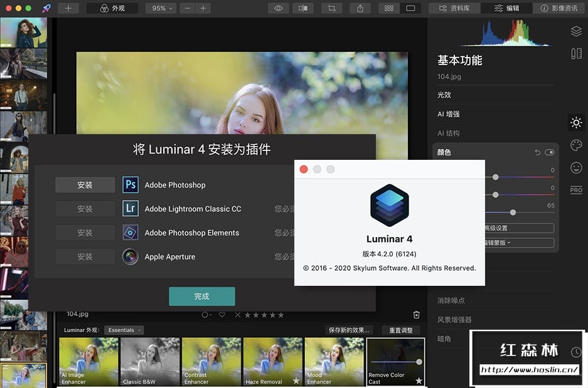Switch to single image view
The height and width of the screenshot is (388, 588).
pos(410,8)
